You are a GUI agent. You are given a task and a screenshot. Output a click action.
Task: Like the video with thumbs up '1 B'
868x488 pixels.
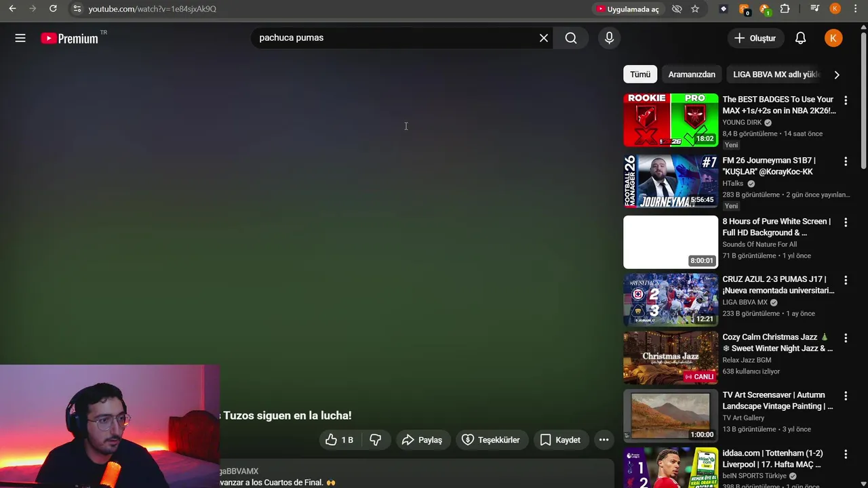[339, 440]
